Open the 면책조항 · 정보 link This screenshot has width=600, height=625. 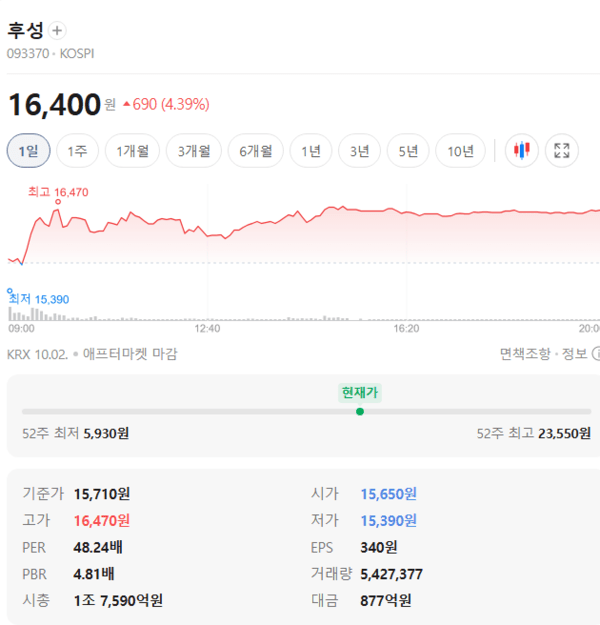coord(544,354)
